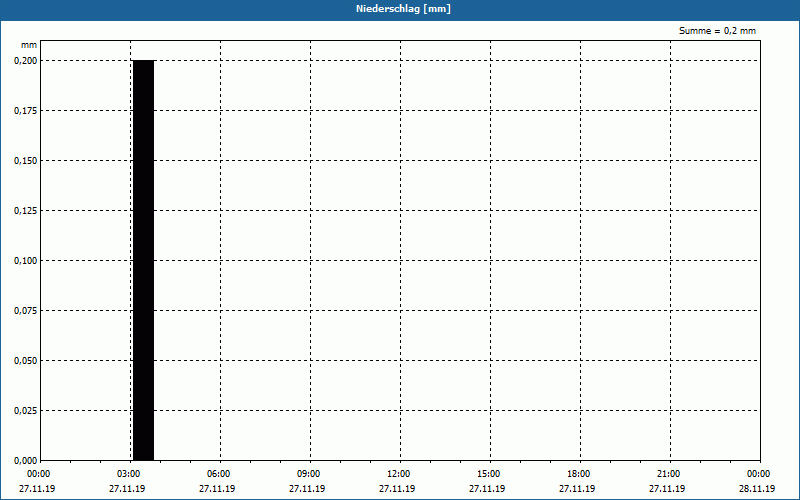Click the 0,075 y-axis value

coord(26,310)
